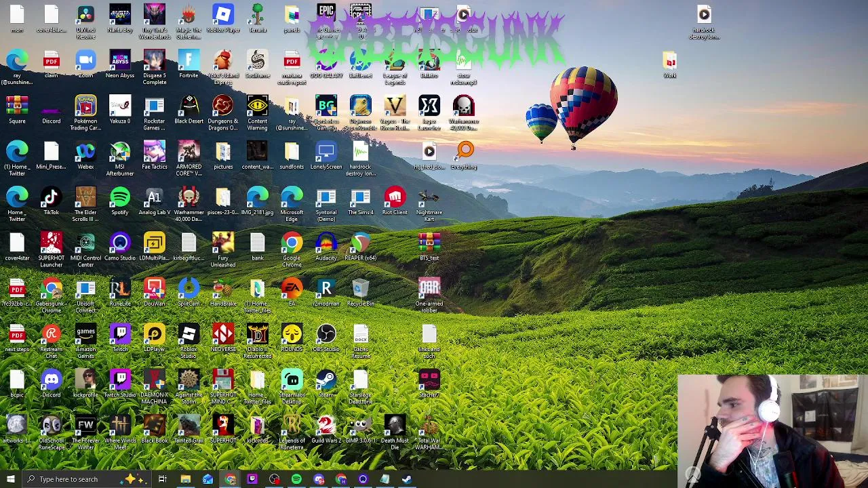
Task: Click the Legends of Runeterra icon
Action: [x=292, y=433]
